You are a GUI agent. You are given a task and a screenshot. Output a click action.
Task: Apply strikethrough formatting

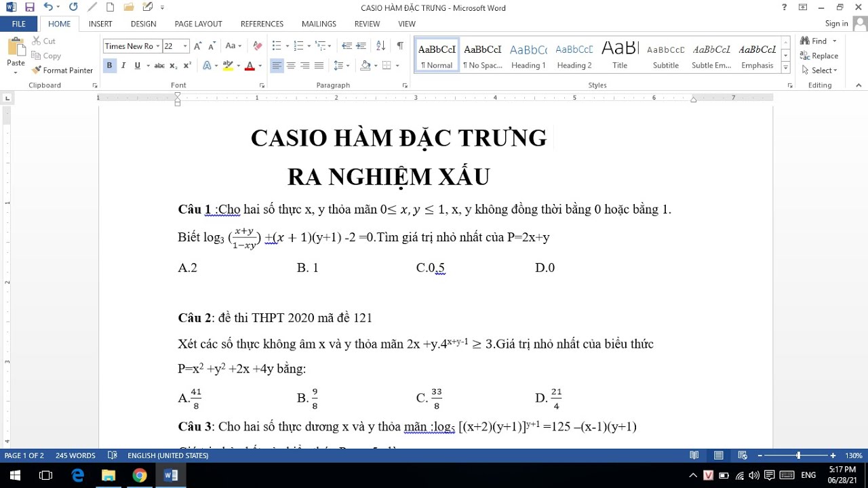click(159, 66)
